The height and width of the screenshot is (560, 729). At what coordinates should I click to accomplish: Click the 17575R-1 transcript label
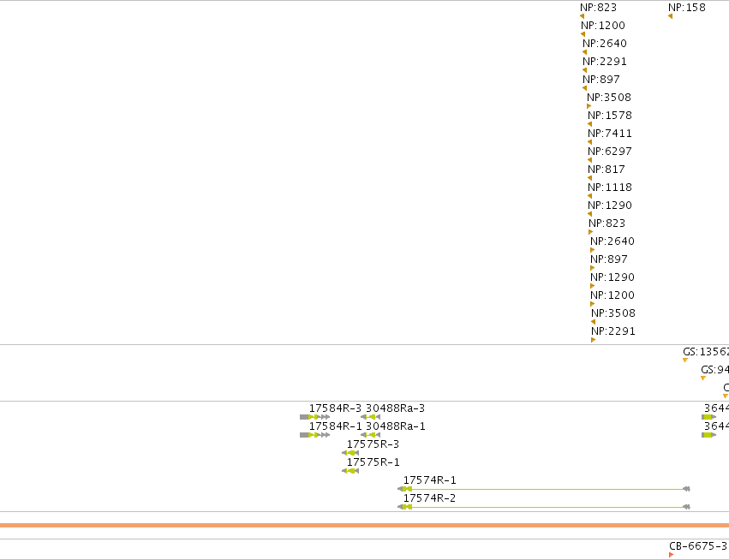click(373, 462)
